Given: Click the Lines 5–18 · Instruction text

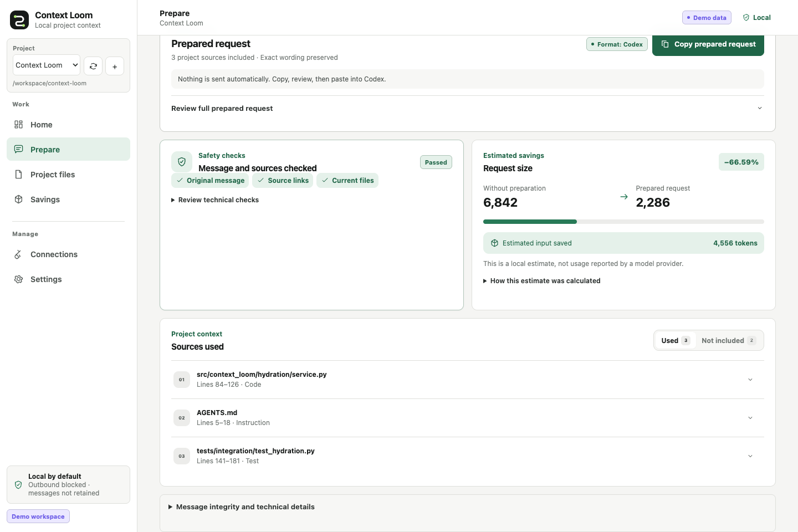Looking at the screenshot, I should point(233,423).
